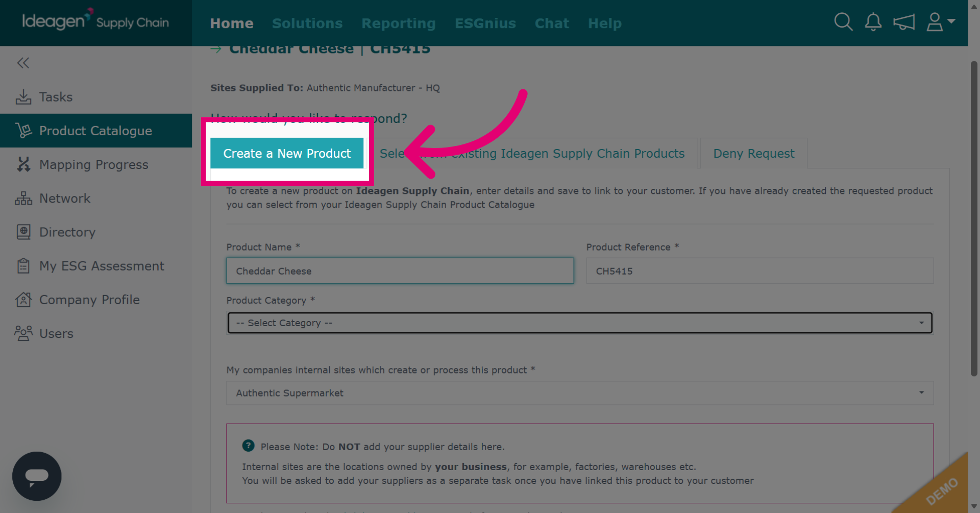Click the Ideagen Supply Chain logo
Screen dimensions: 980x513
[x=95, y=20]
